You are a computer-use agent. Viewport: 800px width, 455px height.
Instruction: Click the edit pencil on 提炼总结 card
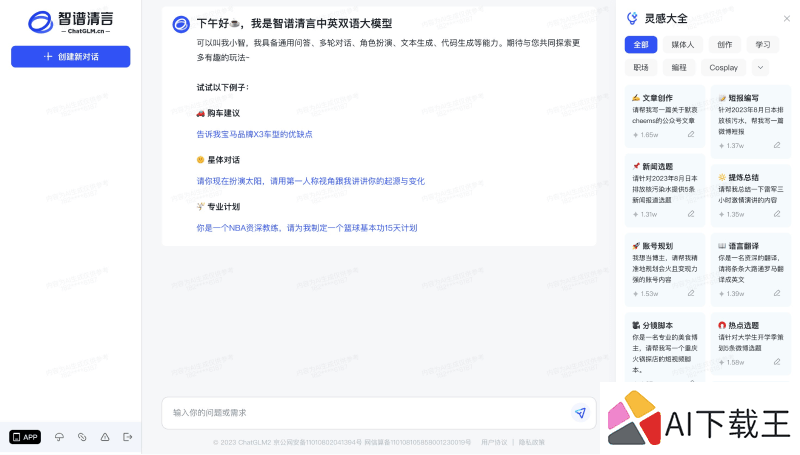point(777,214)
